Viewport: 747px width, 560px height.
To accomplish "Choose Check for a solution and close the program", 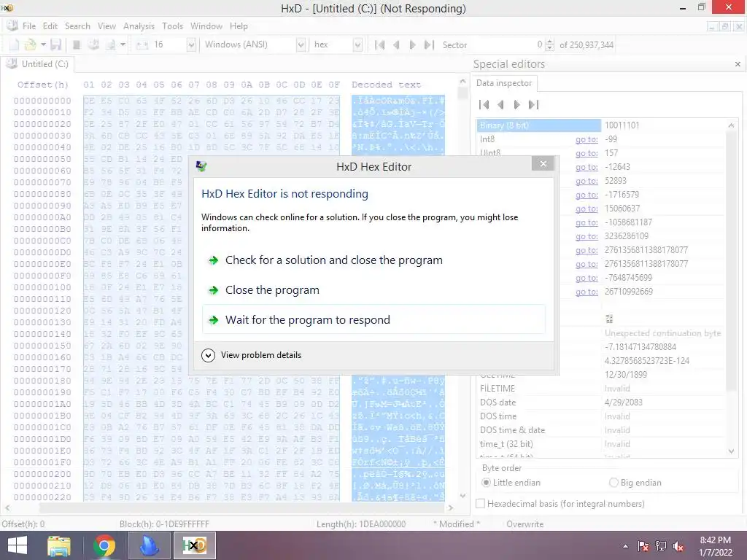I will tap(373, 260).
